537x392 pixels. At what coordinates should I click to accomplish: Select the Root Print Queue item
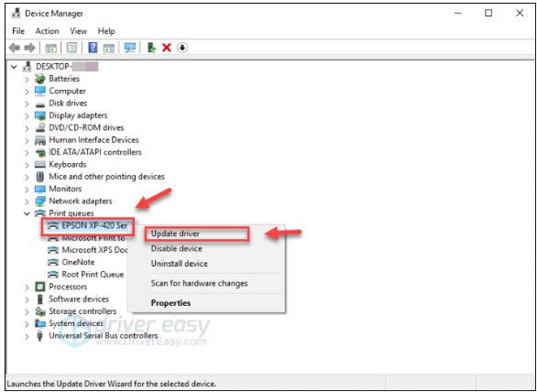tap(93, 275)
